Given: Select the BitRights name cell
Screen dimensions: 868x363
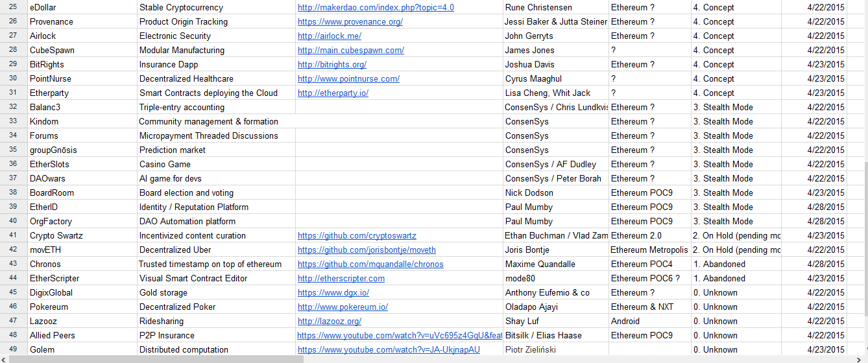Looking at the screenshot, I should click(x=82, y=65).
